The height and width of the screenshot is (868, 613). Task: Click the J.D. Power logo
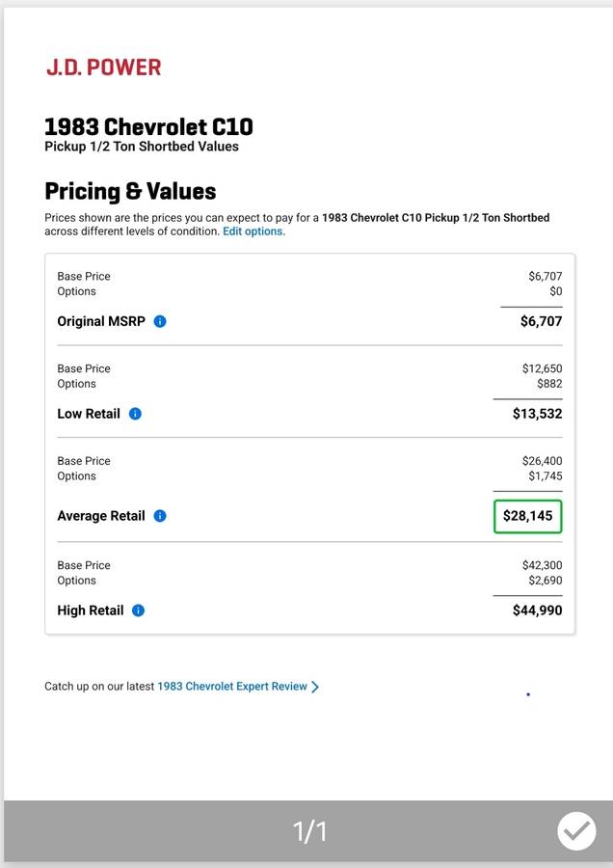pos(103,68)
